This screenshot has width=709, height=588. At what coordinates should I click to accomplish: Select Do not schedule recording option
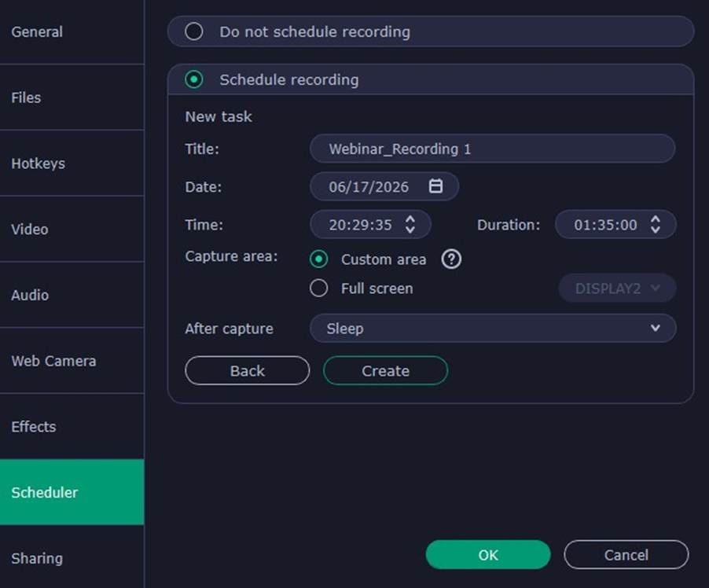(193, 32)
